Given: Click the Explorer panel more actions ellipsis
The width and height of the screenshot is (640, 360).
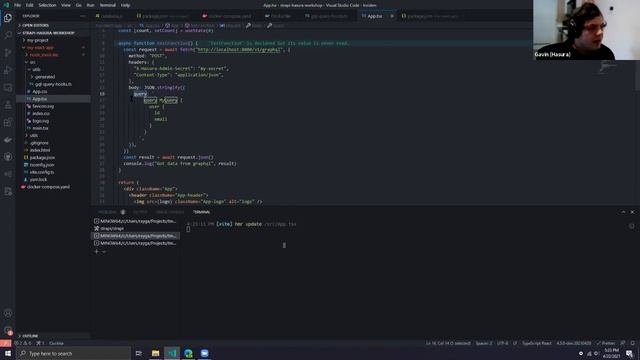Looking at the screenshot, I should coord(83,16).
